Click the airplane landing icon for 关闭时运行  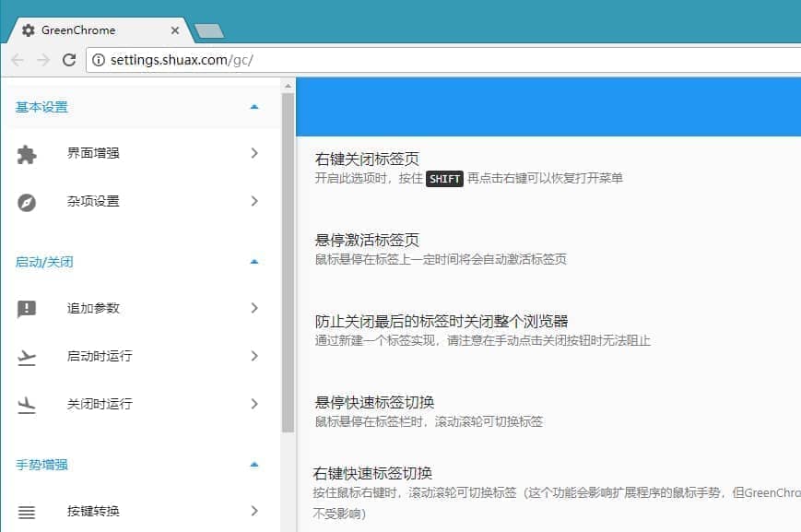(27, 405)
